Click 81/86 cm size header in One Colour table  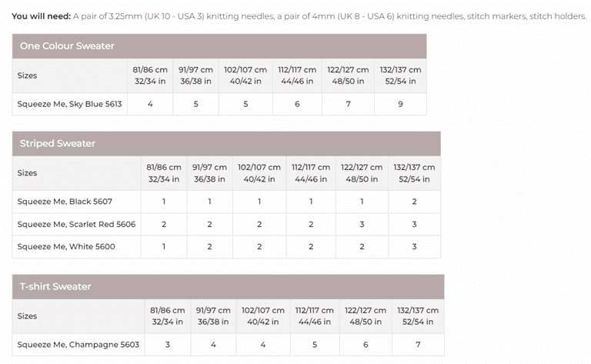click(x=150, y=75)
